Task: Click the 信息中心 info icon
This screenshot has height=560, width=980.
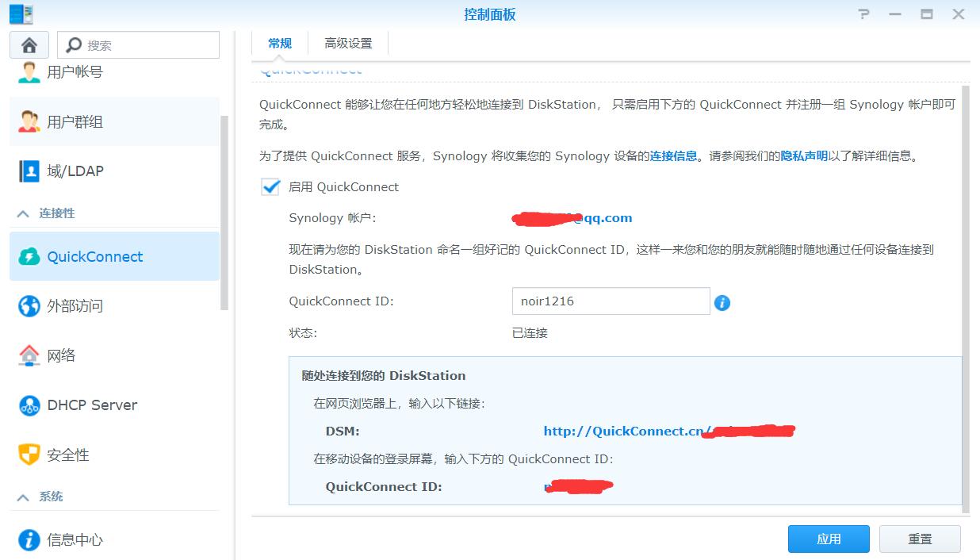Action: 29,540
